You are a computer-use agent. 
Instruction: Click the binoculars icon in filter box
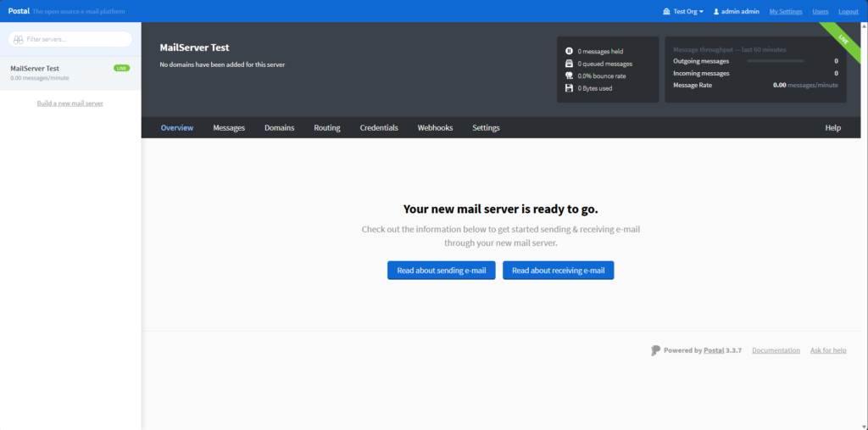[19, 39]
